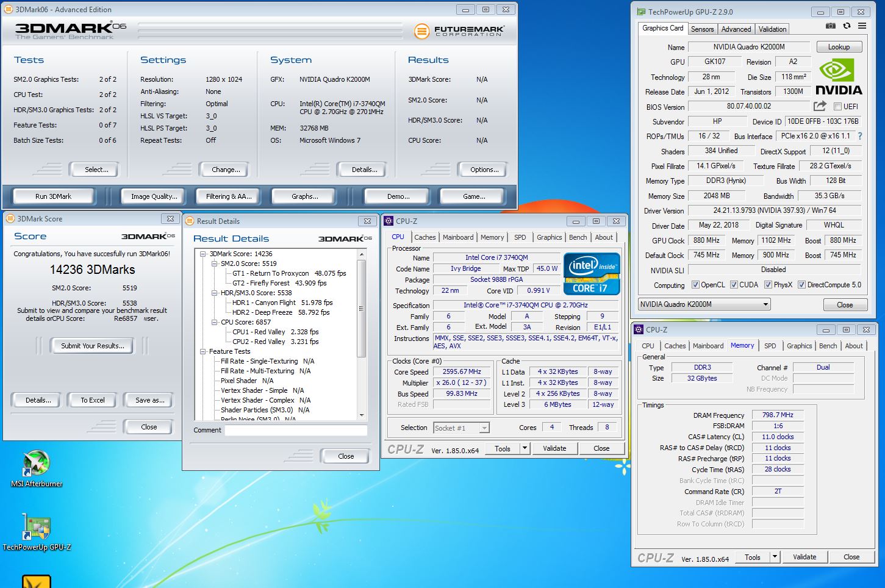Toggle the PhysX checkbox
Screen dimensions: 885x588
tap(768, 285)
